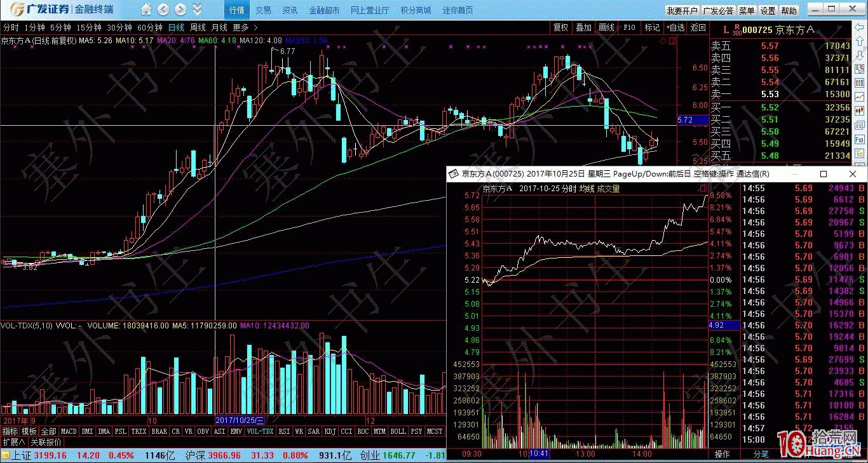
Task: Select the MCST indicator
Action: click(435, 431)
